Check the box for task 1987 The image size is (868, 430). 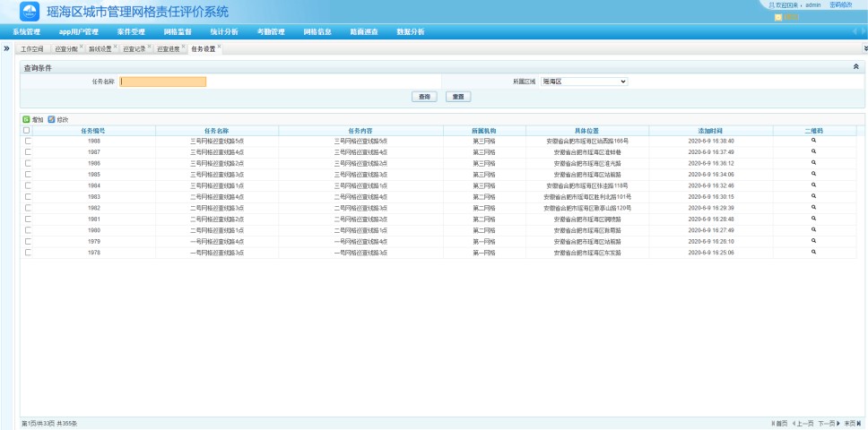(28, 152)
